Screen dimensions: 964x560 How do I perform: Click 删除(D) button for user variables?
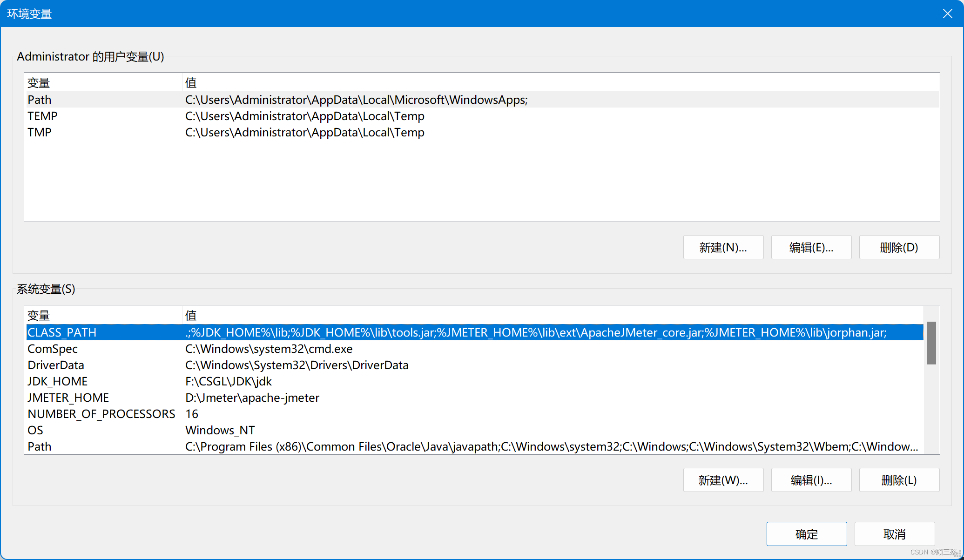click(899, 247)
